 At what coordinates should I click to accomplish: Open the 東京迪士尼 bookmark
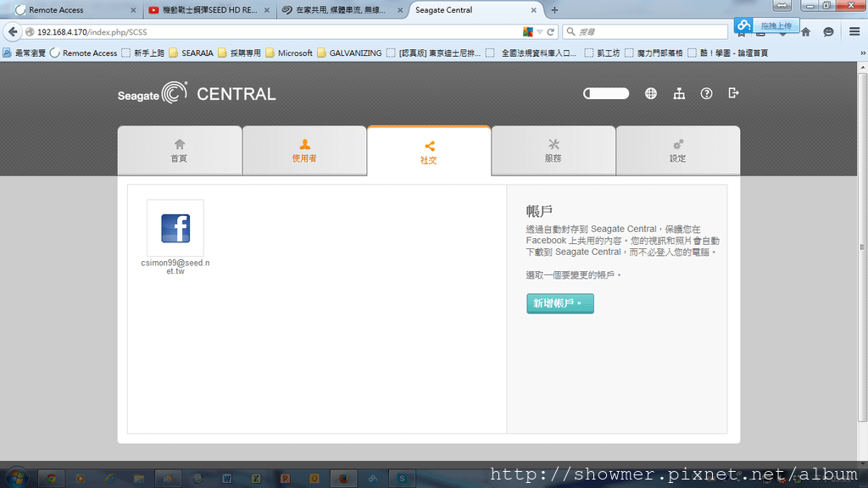[x=433, y=53]
